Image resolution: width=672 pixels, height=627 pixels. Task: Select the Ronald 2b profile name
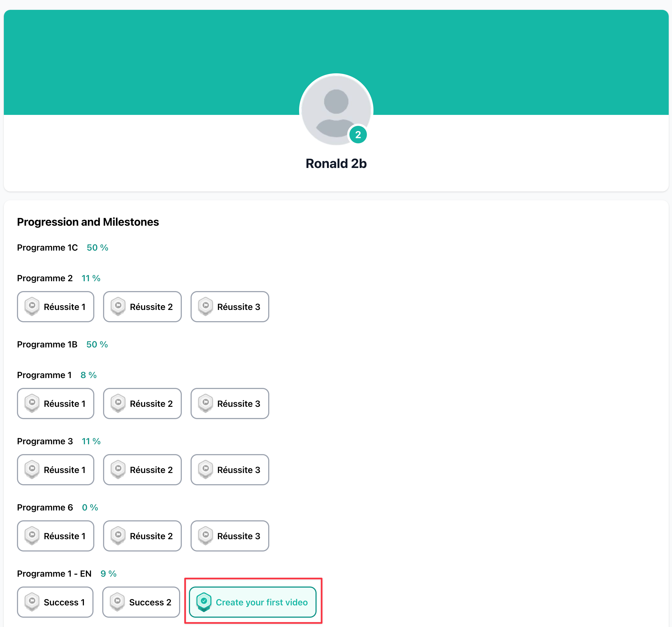[x=336, y=164]
